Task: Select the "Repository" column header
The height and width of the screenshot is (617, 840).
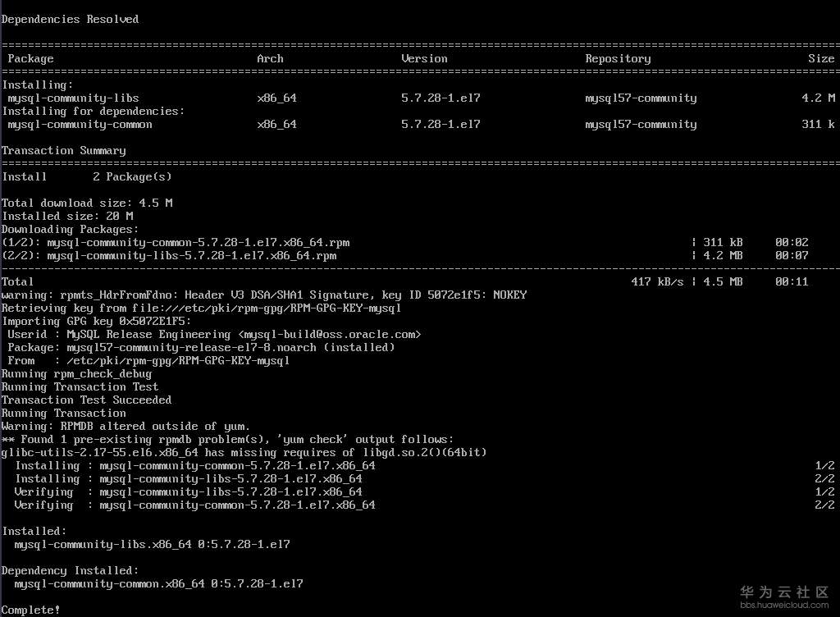Action: pyautogui.click(x=618, y=59)
